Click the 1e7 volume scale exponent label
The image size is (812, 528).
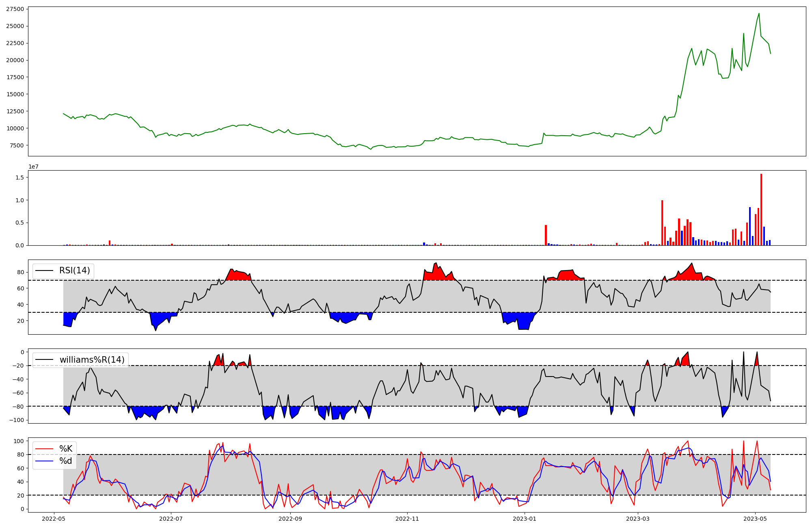[33, 167]
